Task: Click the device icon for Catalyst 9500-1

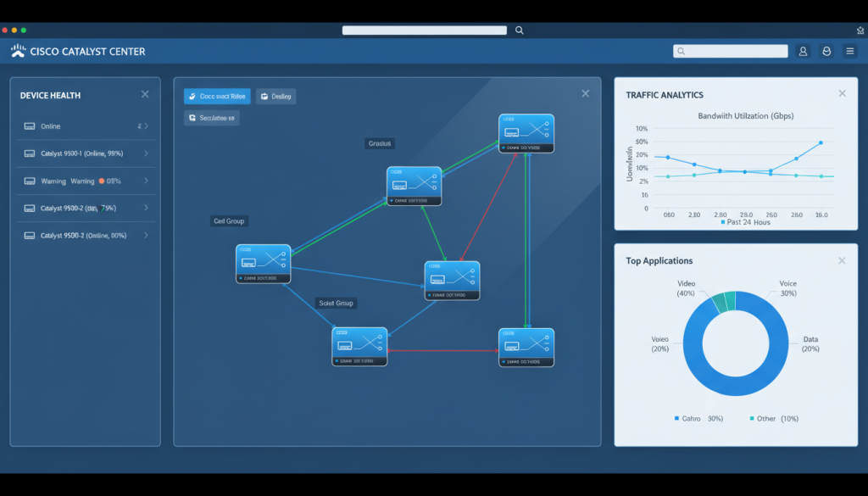Action: pyautogui.click(x=30, y=153)
